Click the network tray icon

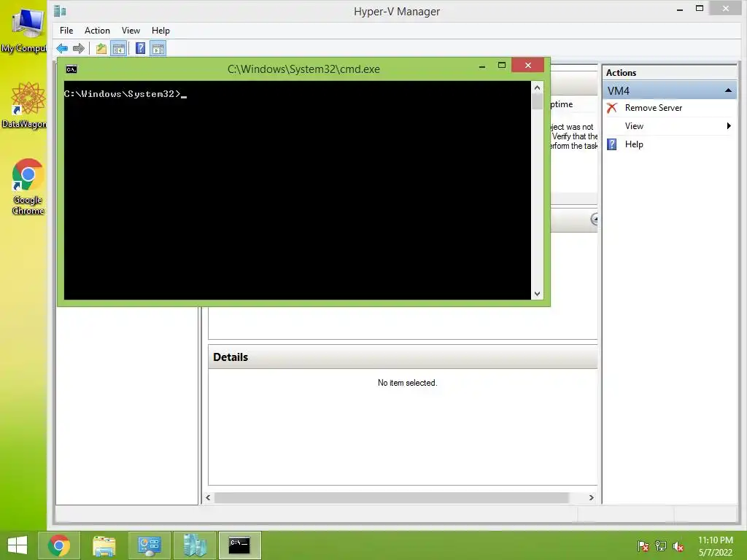tap(661, 546)
